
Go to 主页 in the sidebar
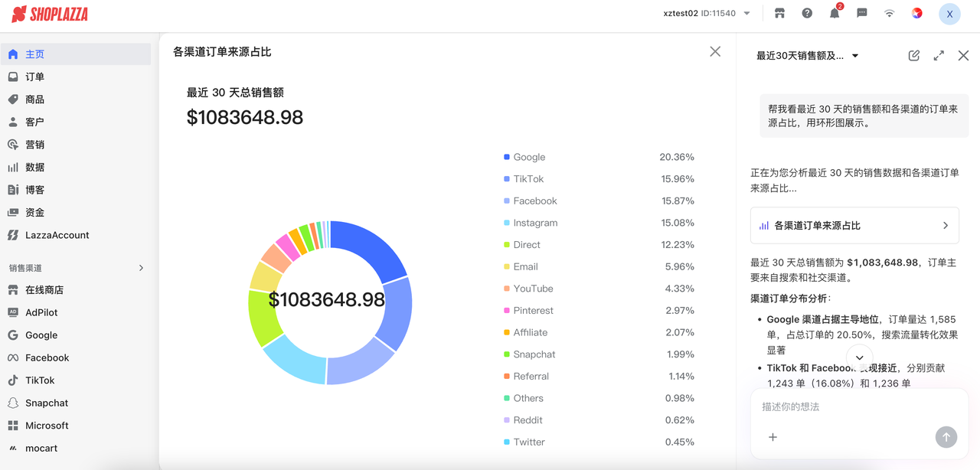tap(76, 54)
